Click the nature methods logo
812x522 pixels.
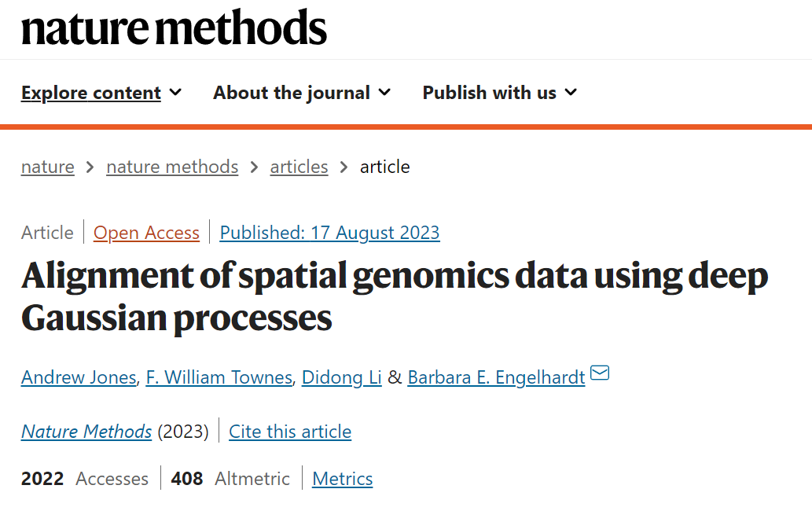point(174,28)
